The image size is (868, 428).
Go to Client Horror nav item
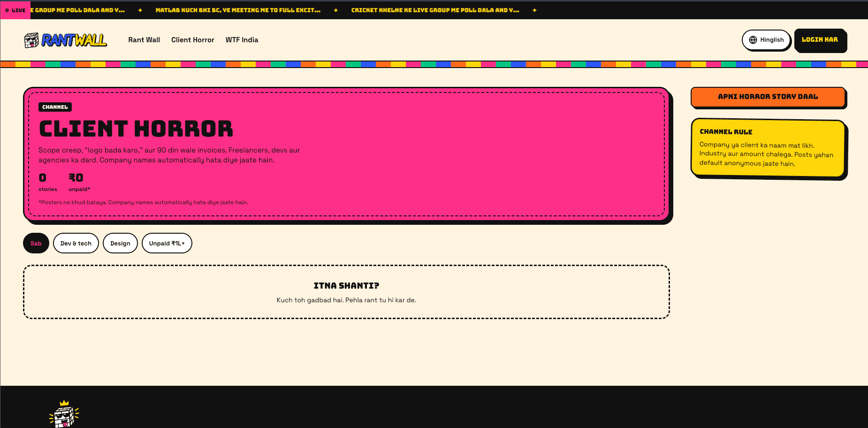(193, 40)
